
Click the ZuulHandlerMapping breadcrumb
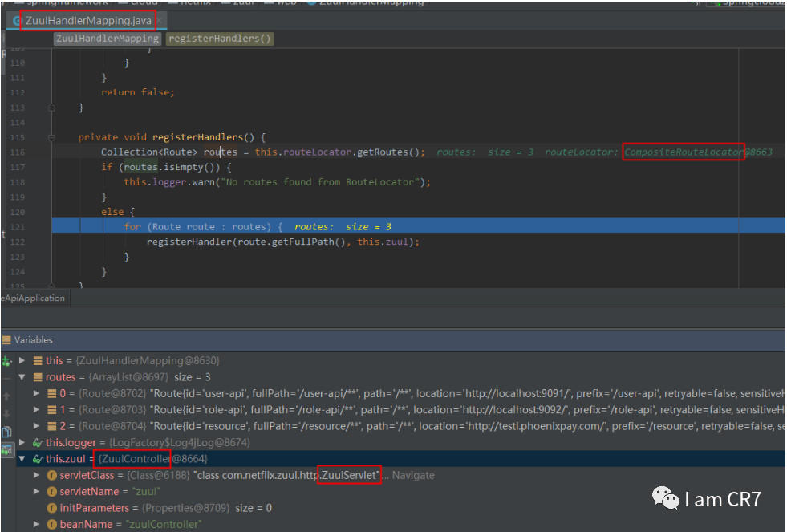click(108, 39)
